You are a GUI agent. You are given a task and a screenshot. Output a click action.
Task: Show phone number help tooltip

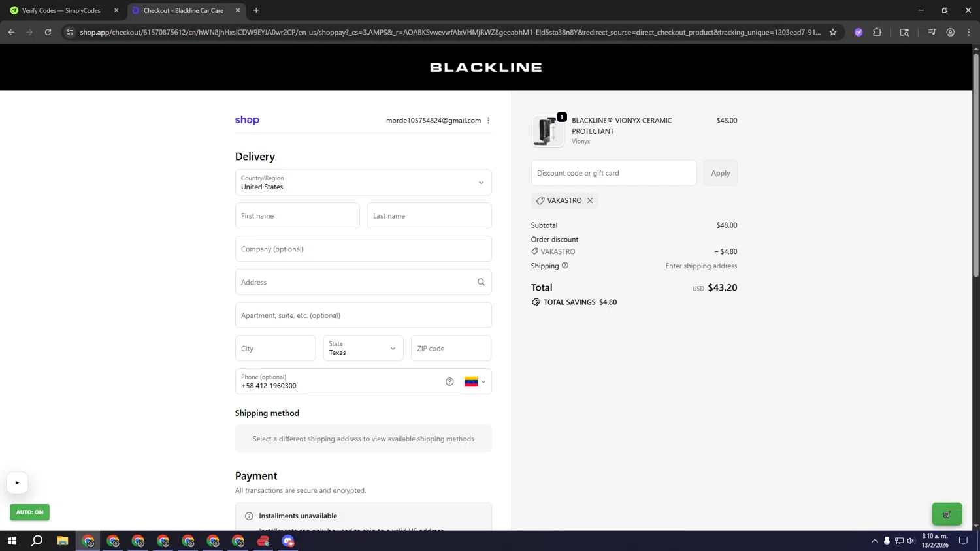pos(449,382)
